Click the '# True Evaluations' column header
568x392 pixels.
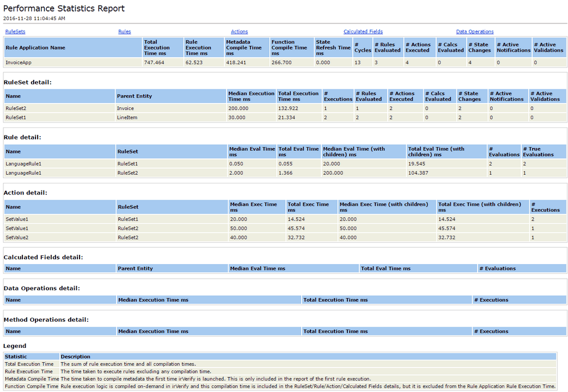(x=538, y=151)
